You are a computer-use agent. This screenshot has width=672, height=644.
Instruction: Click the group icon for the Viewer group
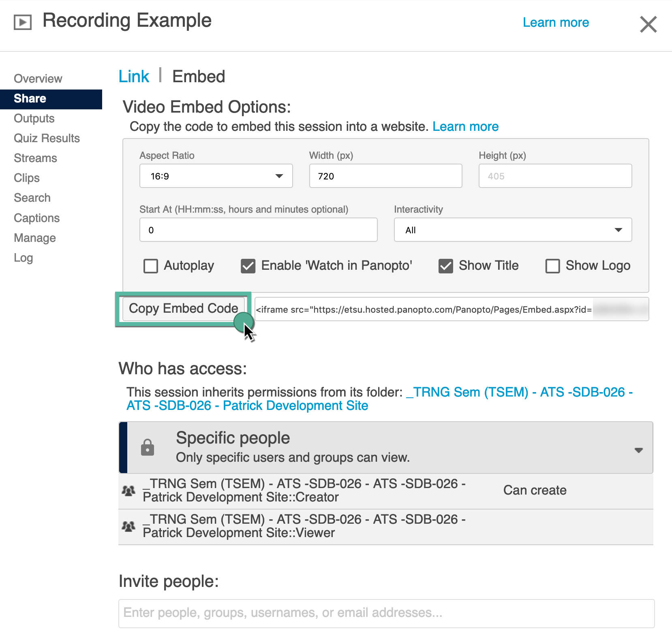point(129,527)
